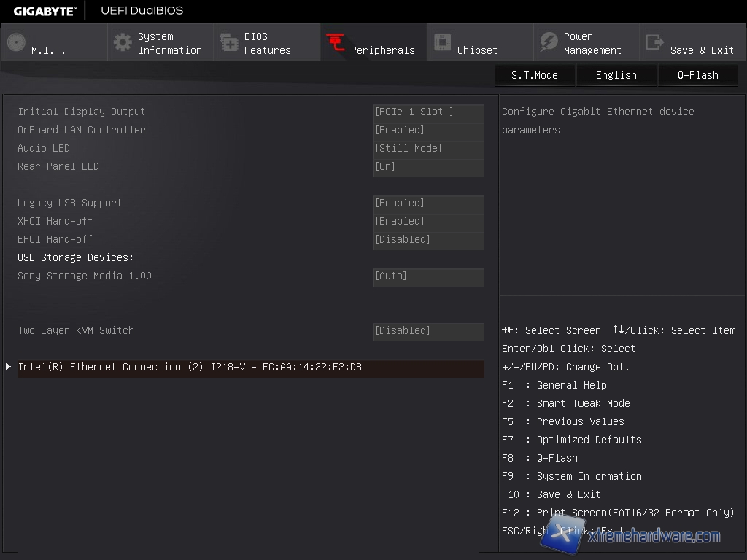Viewport: 747px width, 560px height.
Task: Click the Save & Exit arrow icon
Action: point(655,42)
